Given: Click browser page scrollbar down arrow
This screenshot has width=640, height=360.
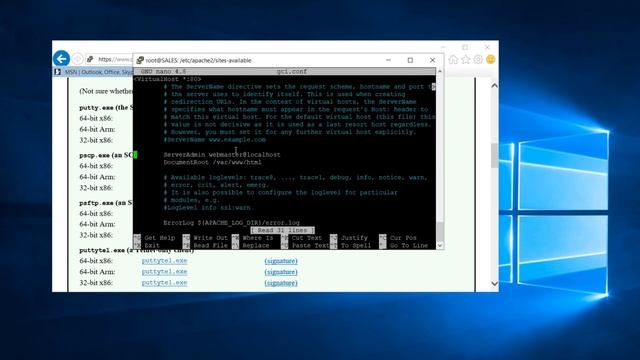Looking at the screenshot, I should [494, 284].
